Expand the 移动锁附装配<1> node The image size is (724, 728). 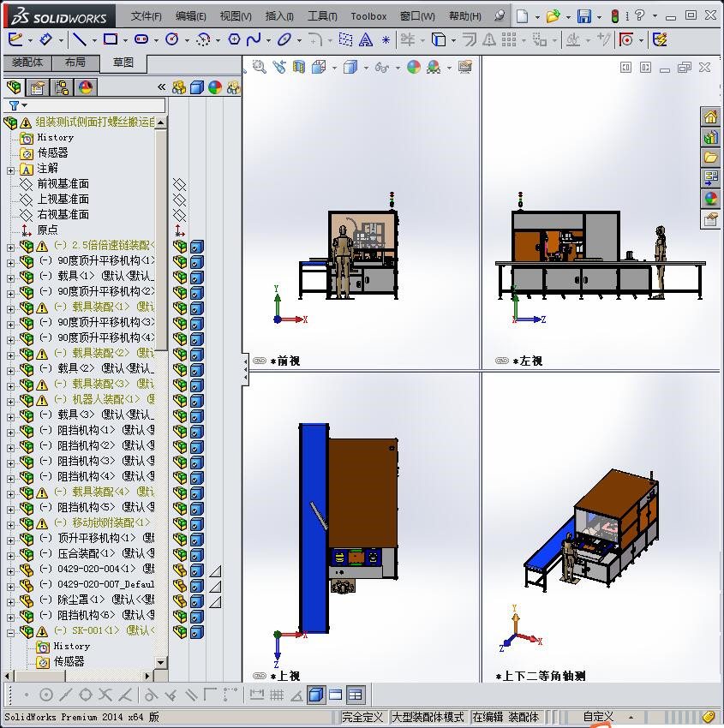point(10,525)
